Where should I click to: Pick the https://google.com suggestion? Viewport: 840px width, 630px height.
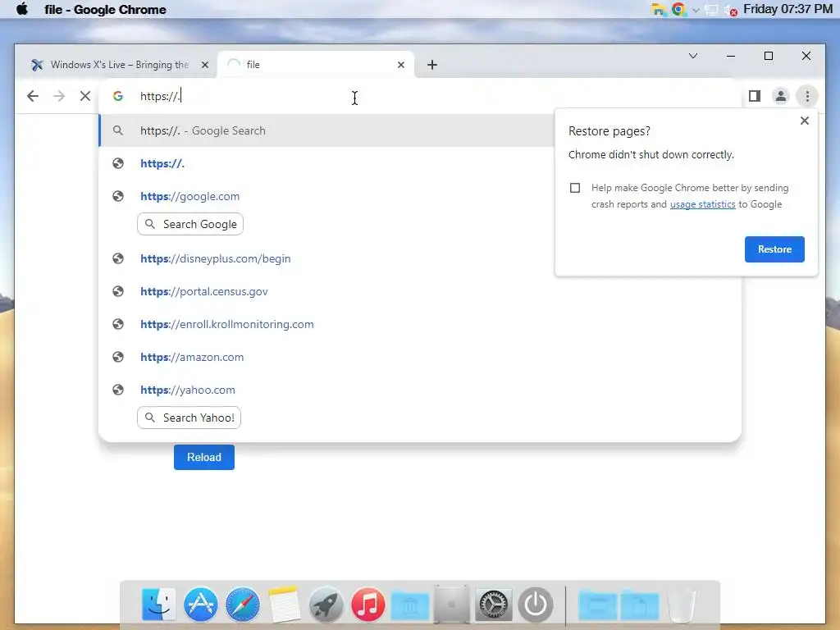point(326,196)
